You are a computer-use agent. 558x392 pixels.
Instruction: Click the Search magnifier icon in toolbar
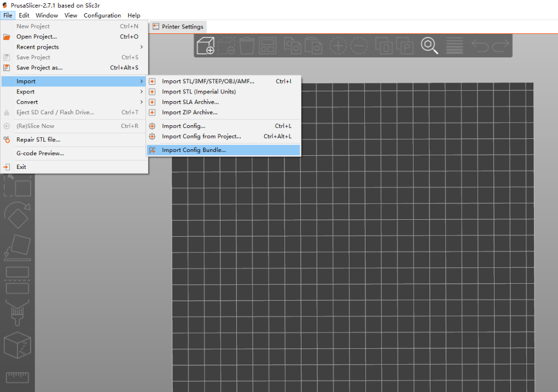pos(429,46)
